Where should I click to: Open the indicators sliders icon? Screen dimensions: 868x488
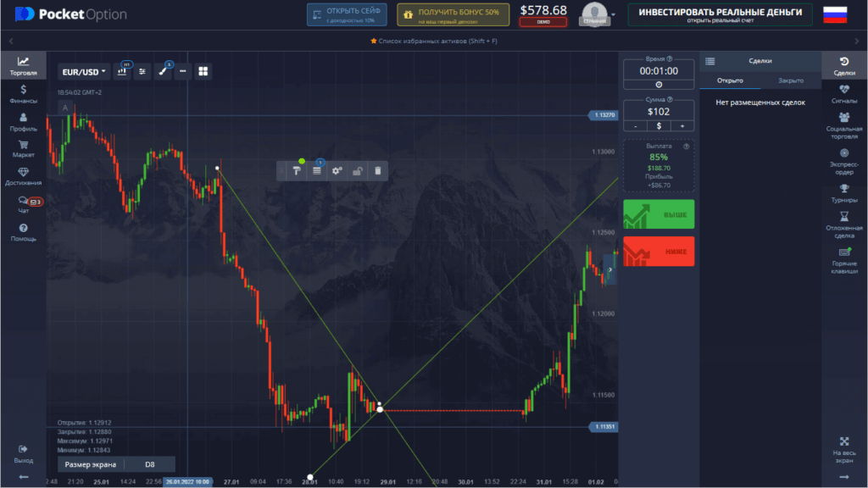tap(142, 72)
